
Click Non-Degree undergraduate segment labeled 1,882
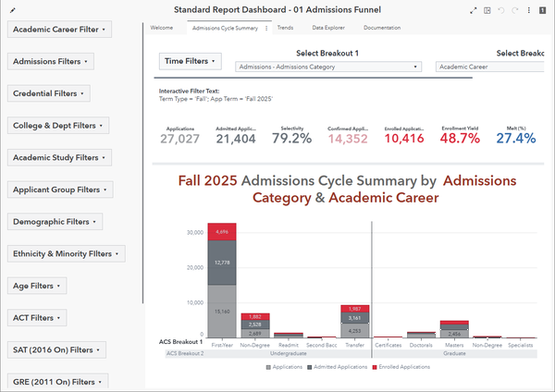pyautogui.click(x=255, y=316)
